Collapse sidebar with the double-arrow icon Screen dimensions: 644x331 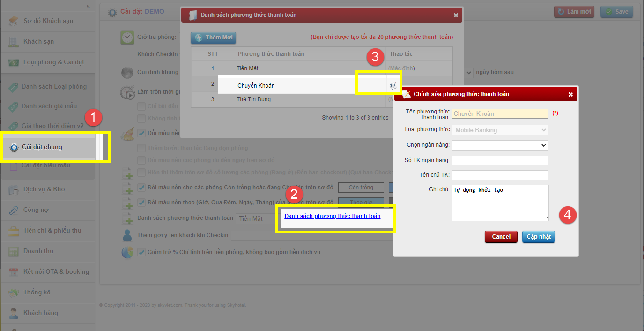pyautogui.click(x=88, y=6)
